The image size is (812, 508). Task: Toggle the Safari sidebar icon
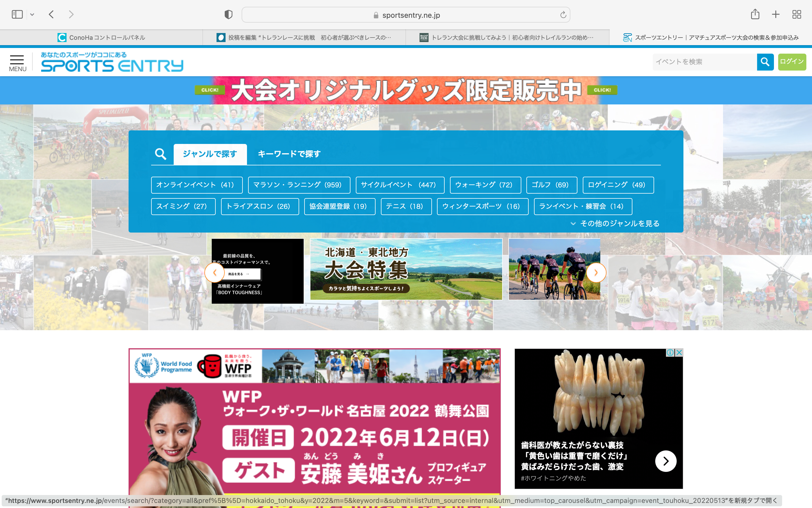17,14
